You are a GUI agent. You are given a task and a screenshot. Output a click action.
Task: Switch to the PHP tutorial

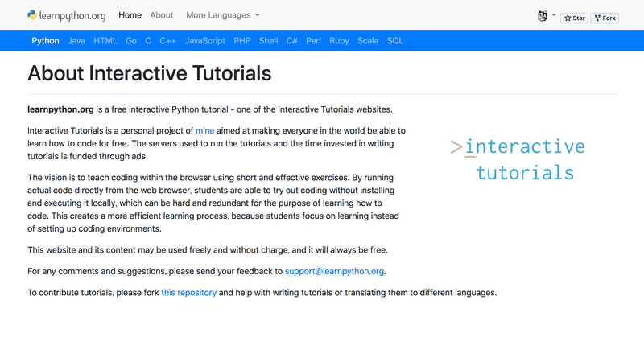242,41
